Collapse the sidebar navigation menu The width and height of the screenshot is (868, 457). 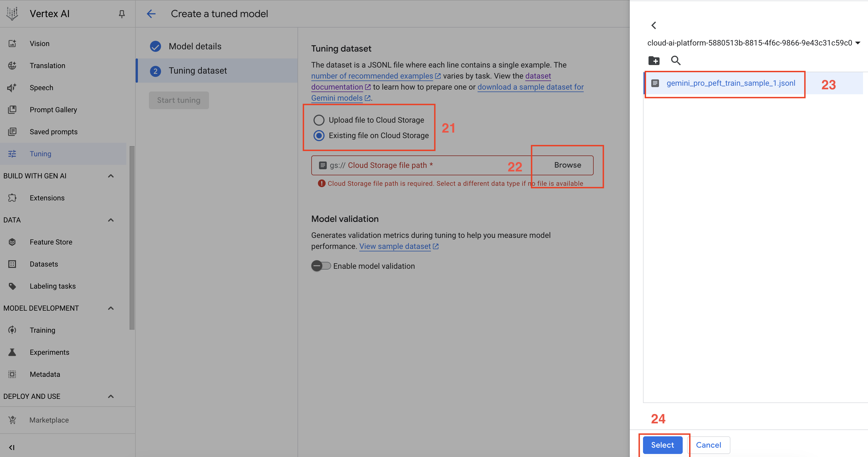(12, 448)
